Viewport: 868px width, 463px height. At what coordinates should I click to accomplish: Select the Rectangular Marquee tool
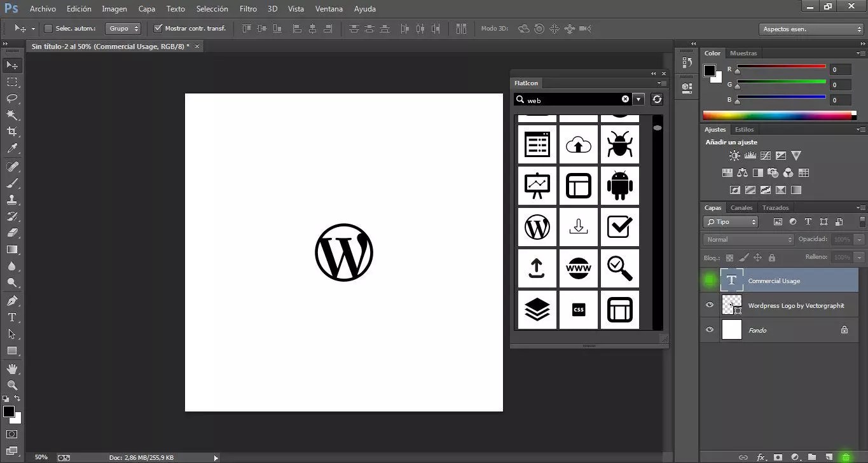point(12,82)
